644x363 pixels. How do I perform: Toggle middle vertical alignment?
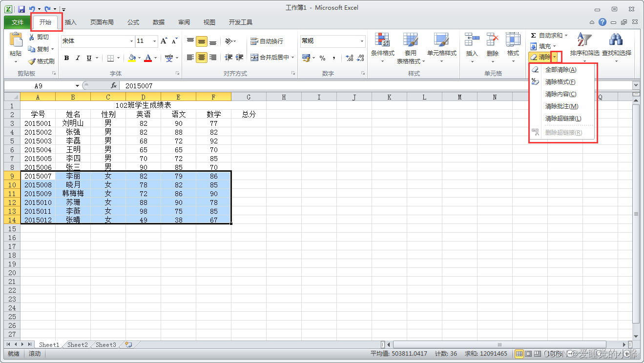click(202, 41)
